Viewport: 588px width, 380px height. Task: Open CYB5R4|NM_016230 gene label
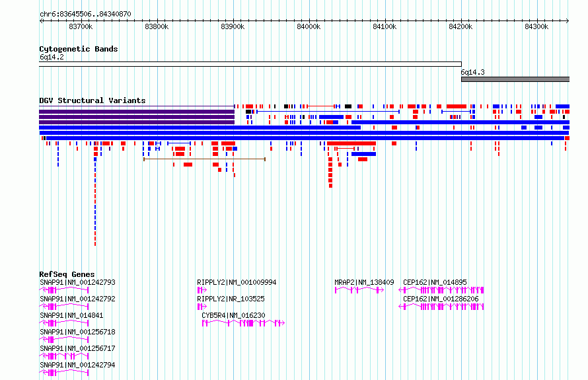[233, 315]
